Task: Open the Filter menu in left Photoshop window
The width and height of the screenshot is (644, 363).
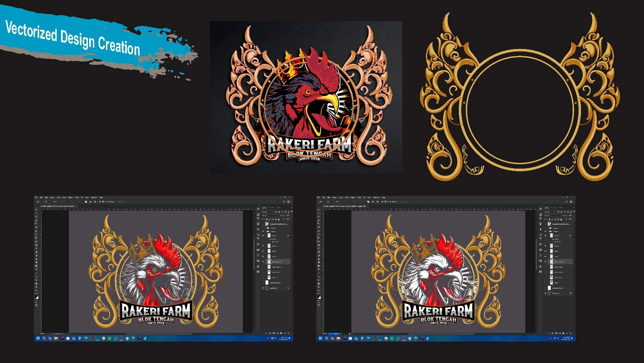Action: tap(77, 197)
